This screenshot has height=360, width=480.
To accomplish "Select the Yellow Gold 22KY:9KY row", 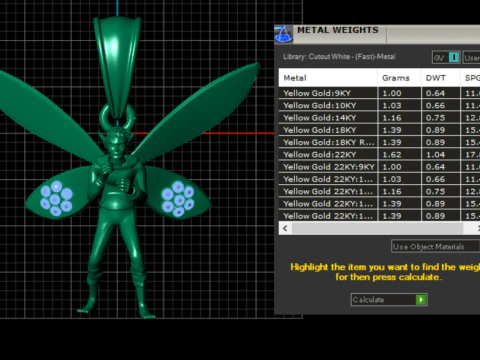I will 379,167.
